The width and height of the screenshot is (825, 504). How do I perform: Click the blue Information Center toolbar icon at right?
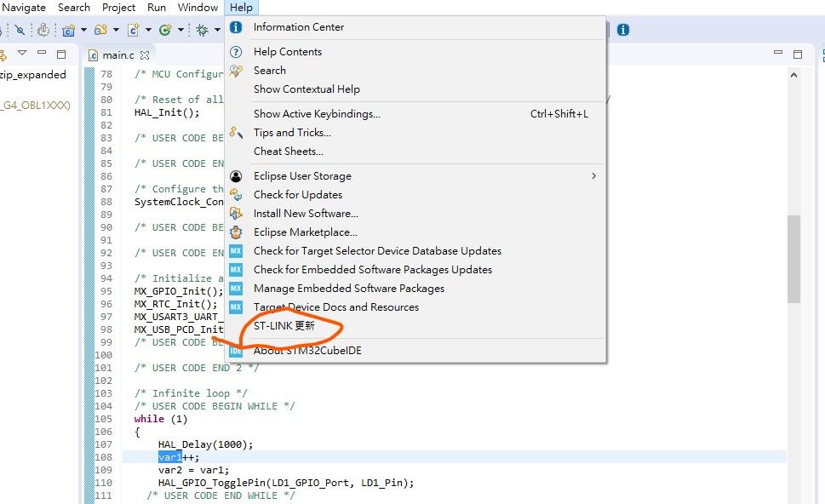(623, 30)
